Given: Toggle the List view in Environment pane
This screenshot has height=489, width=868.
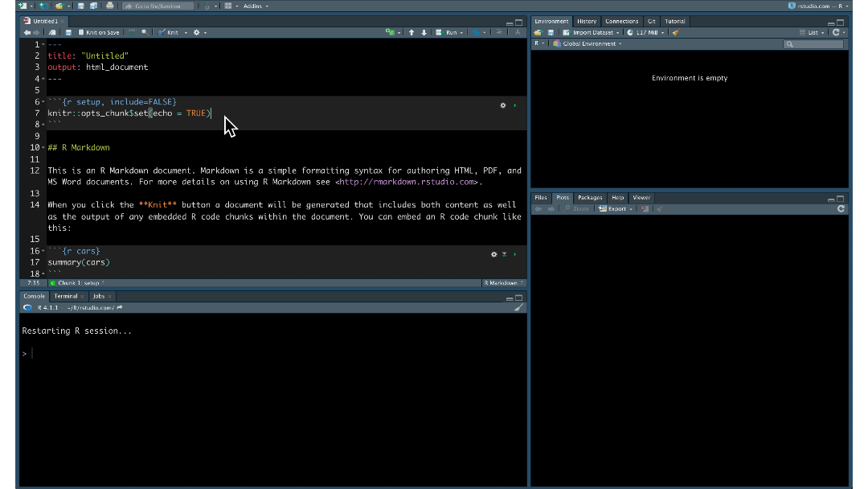Looking at the screenshot, I should click(813, 33).
